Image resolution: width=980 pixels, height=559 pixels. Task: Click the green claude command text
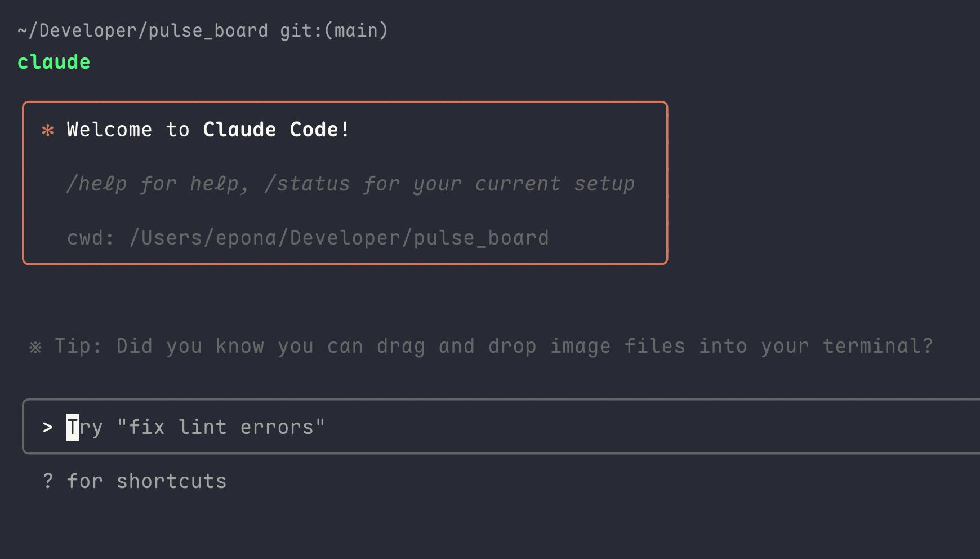click(x=54, y=62)
